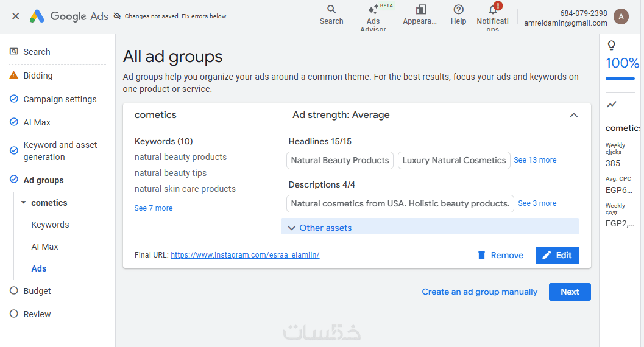Open the Appearance icon
This screenshot has height=347, width=644.
pyautogui.click(x=420, y=9)
